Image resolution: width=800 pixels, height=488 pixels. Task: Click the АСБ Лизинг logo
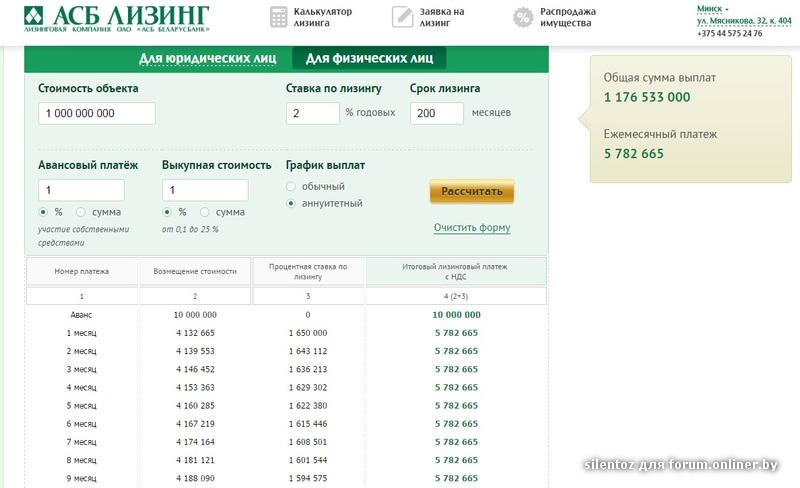[x=116, y=19]
